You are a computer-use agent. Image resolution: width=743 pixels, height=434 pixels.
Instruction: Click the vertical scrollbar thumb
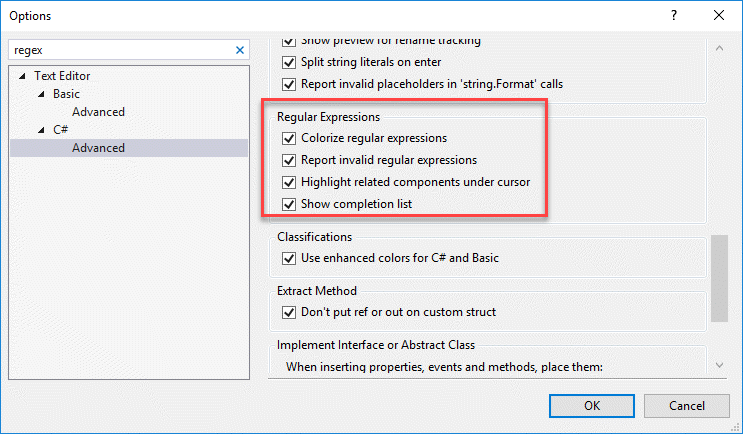pos(720,278)
